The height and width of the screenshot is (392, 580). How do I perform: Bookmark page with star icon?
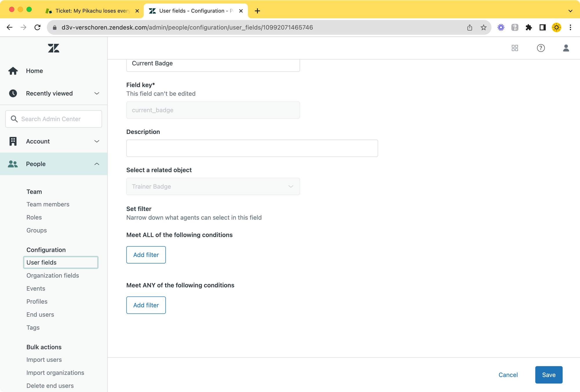click(483, 28)
